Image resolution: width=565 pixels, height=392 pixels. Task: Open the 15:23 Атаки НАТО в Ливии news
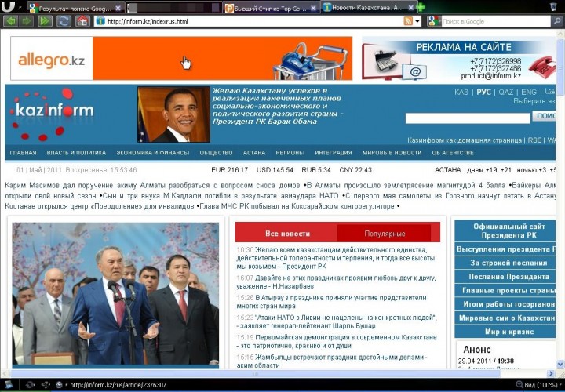pos(337,321)
